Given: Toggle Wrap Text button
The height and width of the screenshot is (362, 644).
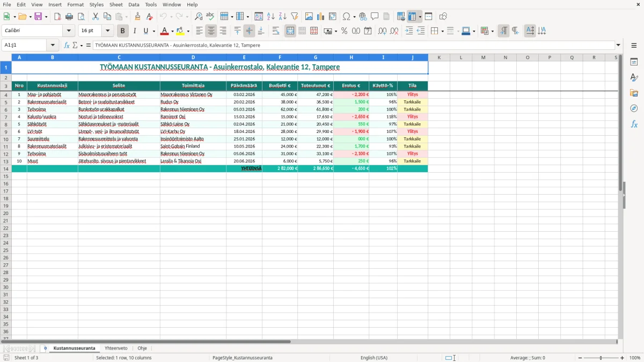Looking at the screenshot, I should coord(276,31).
